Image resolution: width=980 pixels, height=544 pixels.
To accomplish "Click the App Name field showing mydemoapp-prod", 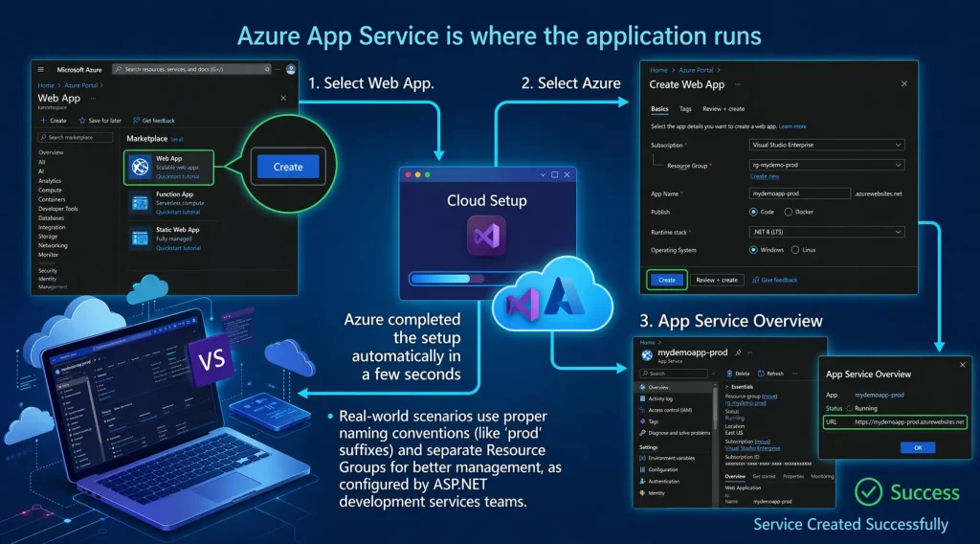I will pyautogui.click(x=799, y=193).
